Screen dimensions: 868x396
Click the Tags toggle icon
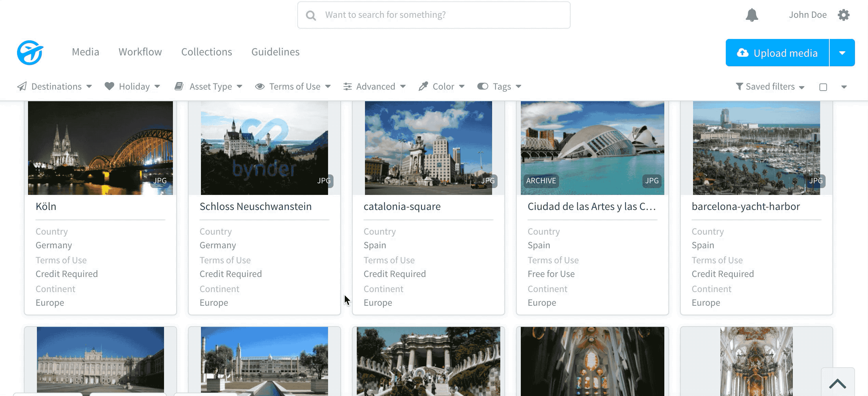tap(483, 86)
